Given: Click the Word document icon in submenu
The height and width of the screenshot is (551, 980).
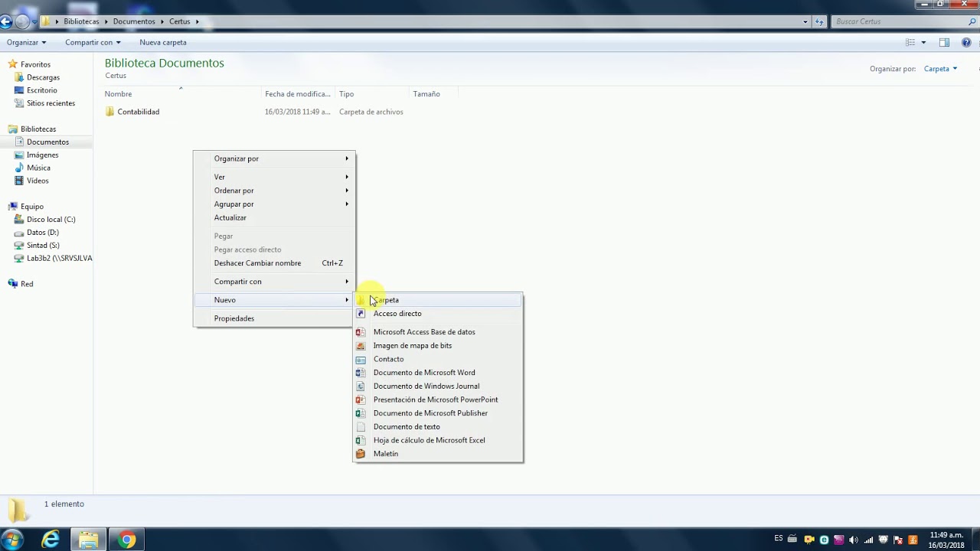Looking at the screenshot, I should [x=361, y=373].
